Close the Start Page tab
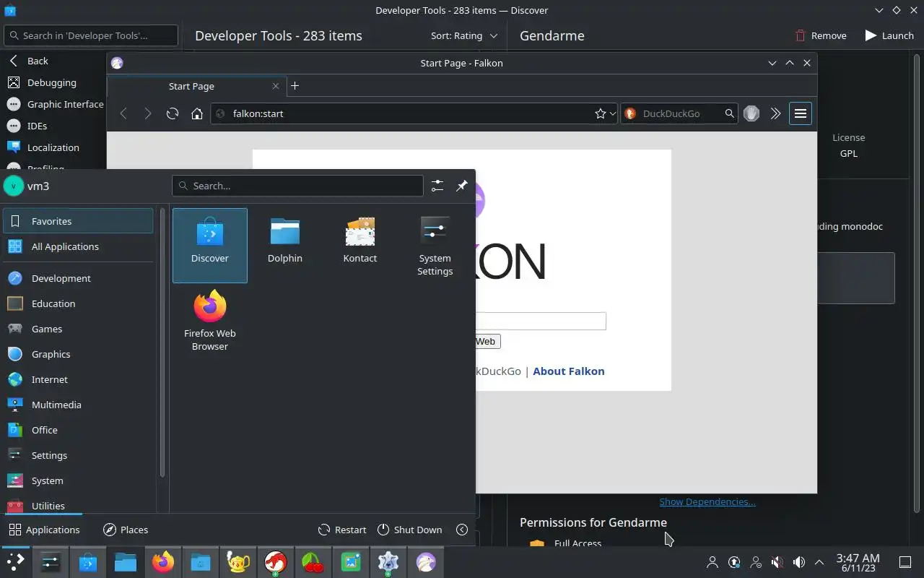Image resolution: width=924 pixels, height=578 pixels. (x=276, y=86)
